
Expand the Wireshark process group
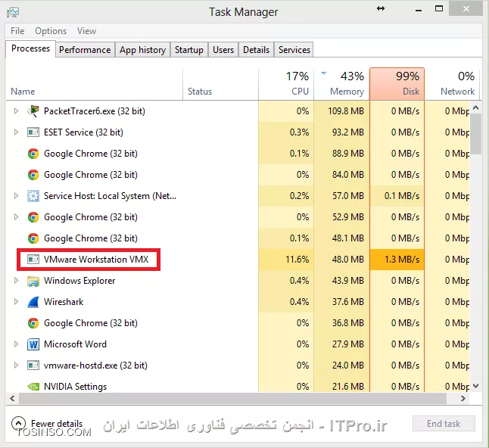16,302
